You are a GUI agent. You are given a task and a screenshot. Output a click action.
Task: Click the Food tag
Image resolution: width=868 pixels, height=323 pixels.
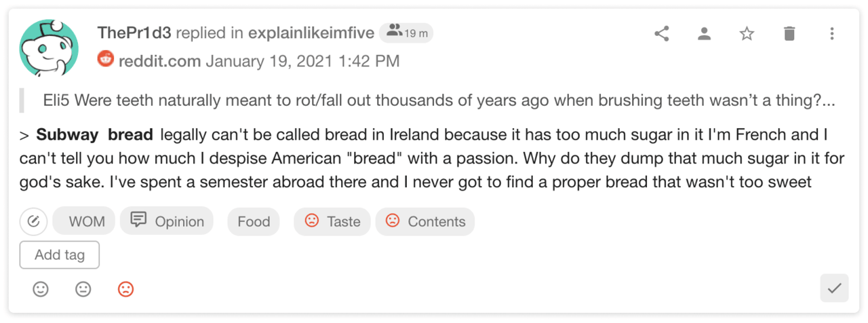point(254,221)
